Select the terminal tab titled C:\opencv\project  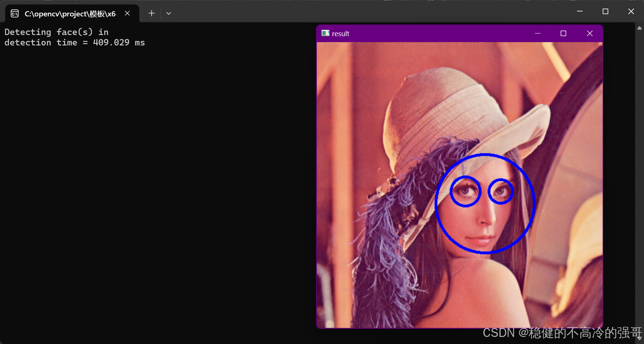pos(72,13)
